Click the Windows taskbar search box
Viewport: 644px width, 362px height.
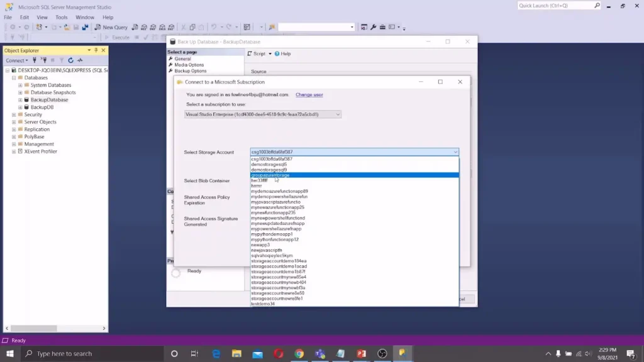click(92, 353)
